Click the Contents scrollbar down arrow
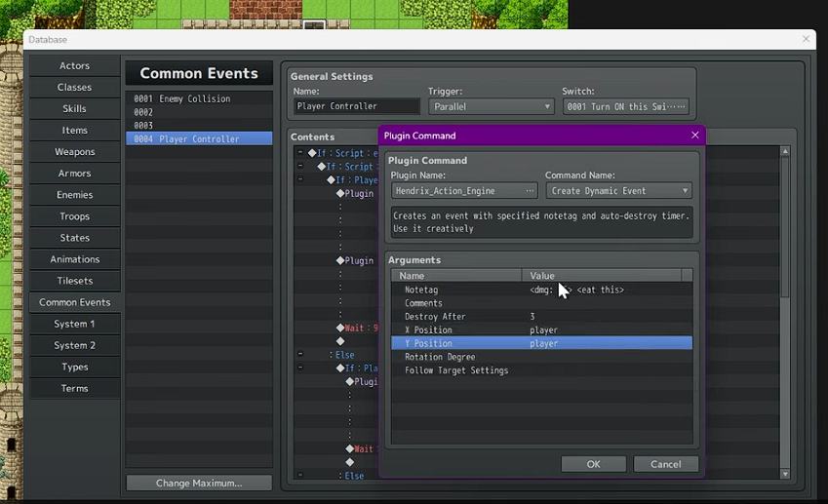This screenshot has width=828, height=504. point(785,474)
